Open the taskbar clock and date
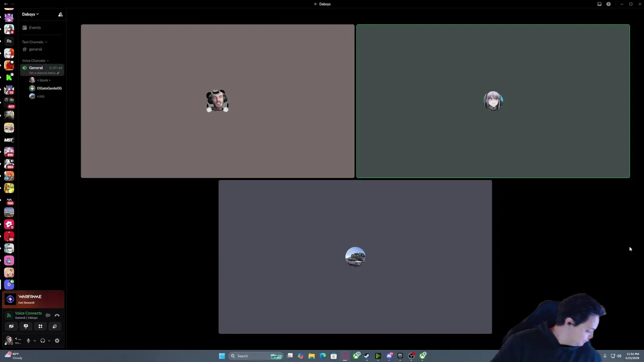Viewport: 644px width, 362px height. pyautogui.click(x=632, y=356)
